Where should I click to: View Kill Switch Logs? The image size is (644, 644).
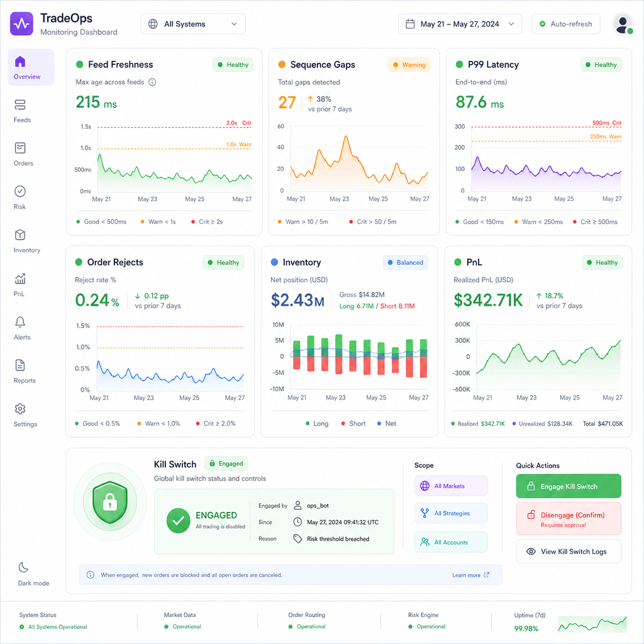[569, 552]
